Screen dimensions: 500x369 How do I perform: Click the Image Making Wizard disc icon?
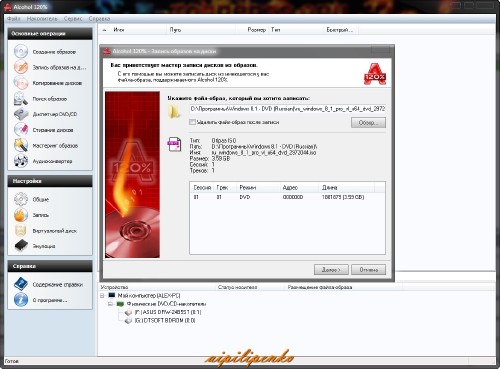[21, 52]
